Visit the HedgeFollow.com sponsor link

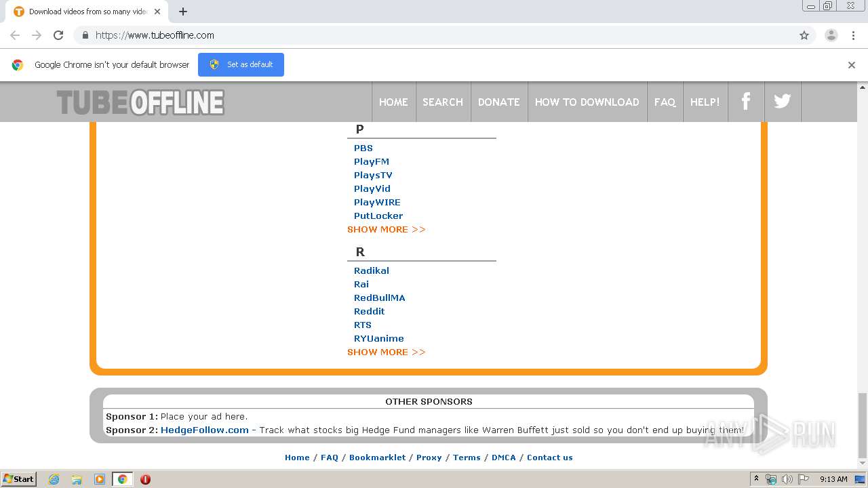(205, 430)
